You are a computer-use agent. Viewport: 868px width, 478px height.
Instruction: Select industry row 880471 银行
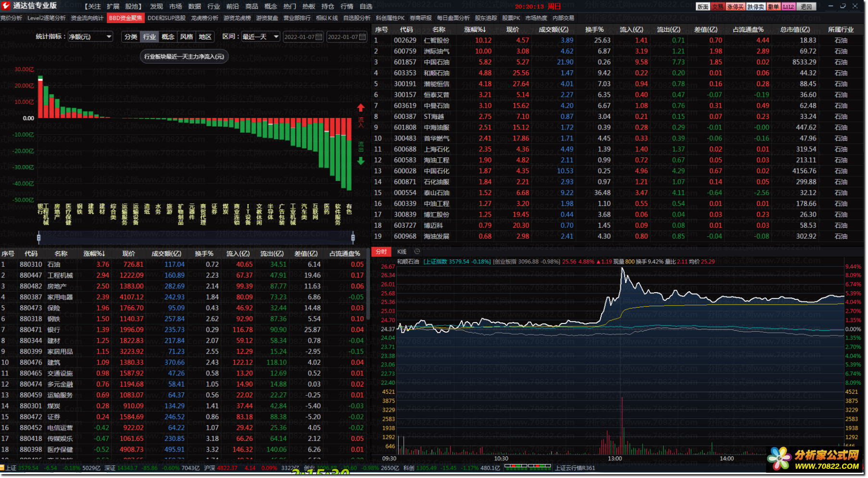pyautogui.click(x=183, y=330)
